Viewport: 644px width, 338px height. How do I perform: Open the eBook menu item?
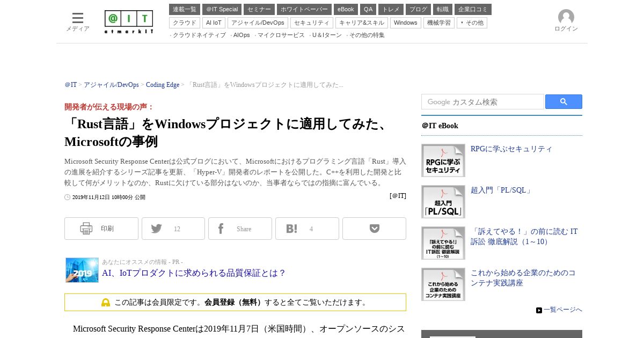[346, 10]
